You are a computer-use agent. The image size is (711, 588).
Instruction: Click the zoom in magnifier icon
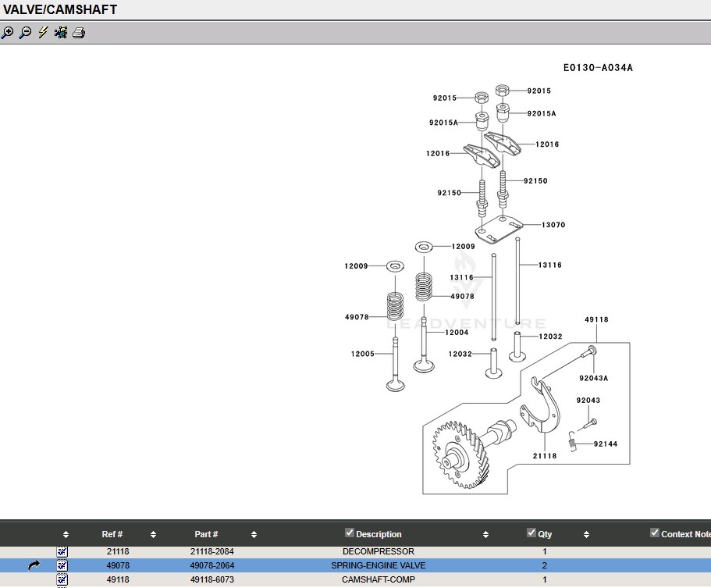point(8,33)
